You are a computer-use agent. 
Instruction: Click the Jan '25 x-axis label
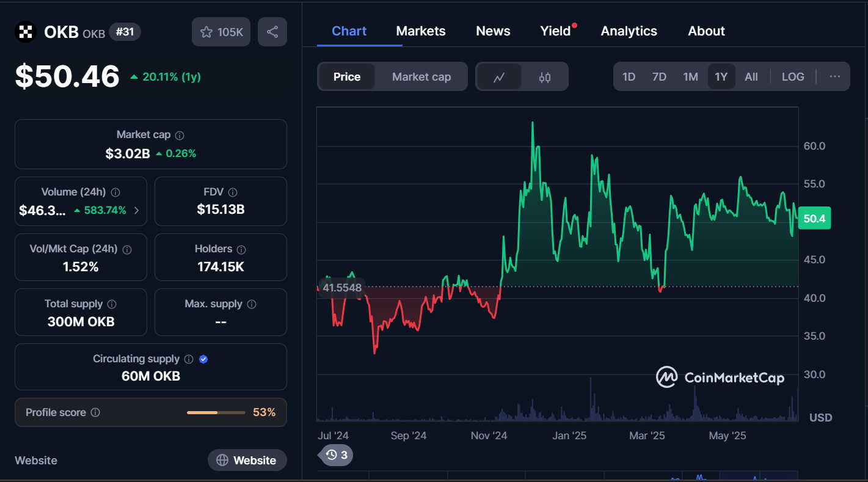pos(569,436)
